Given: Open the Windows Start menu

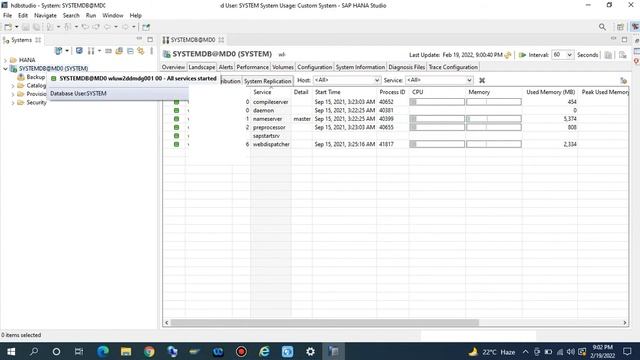Looking at the screenshot, I should coord(11,351).
